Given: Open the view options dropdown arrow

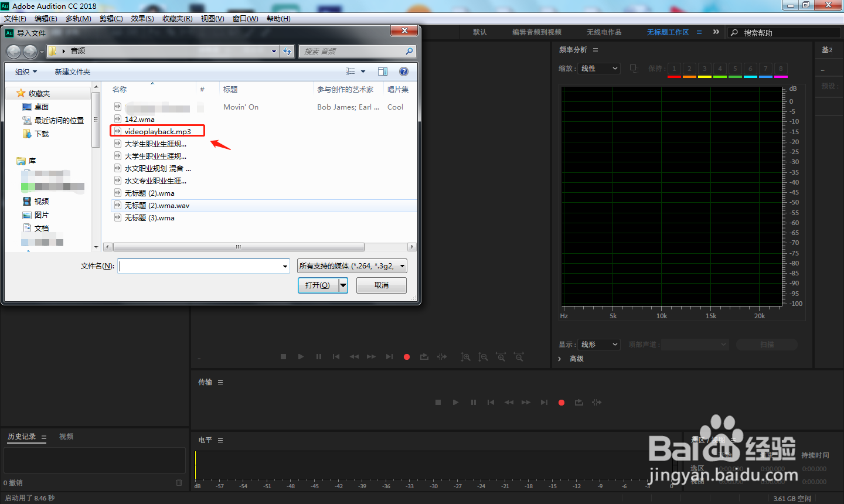Looking at the screenshot, I should click(363, 71).
